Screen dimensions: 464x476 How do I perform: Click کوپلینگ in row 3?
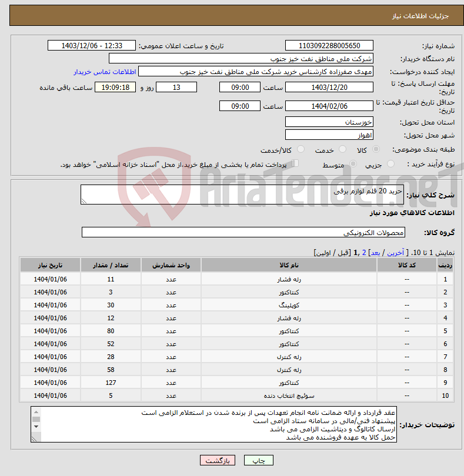pyautogui.click(x=289, y=305)
